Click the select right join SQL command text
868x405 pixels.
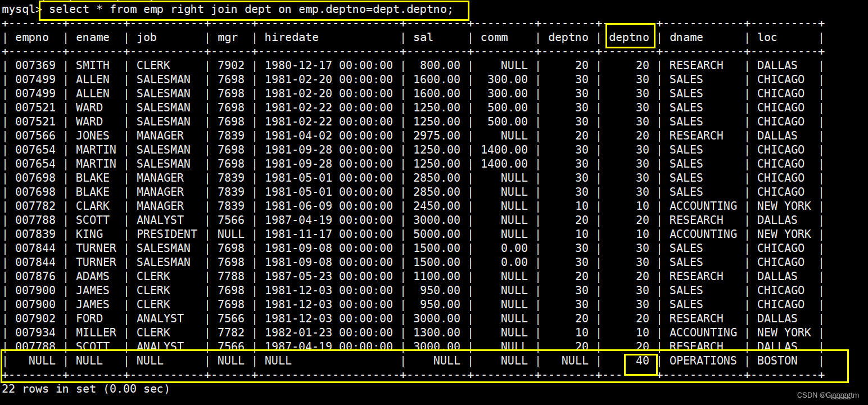pyautogui.click(x=251, y=10)
